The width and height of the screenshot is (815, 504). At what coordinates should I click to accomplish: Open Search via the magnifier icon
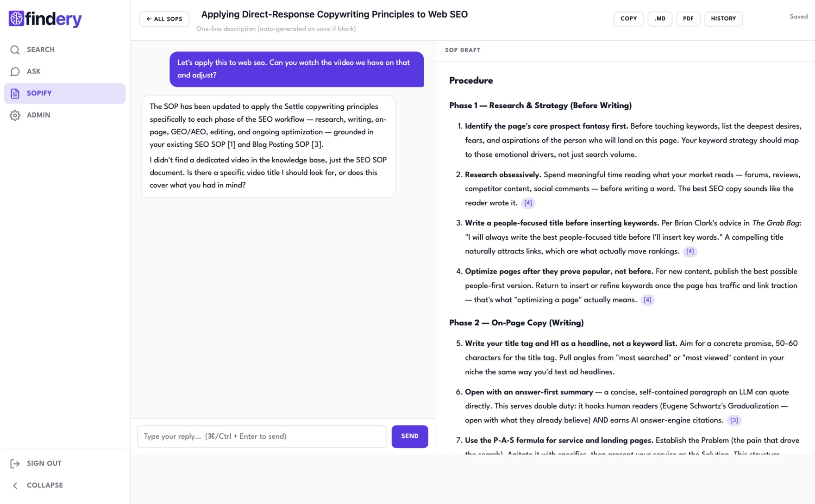[x=15, y=50]
